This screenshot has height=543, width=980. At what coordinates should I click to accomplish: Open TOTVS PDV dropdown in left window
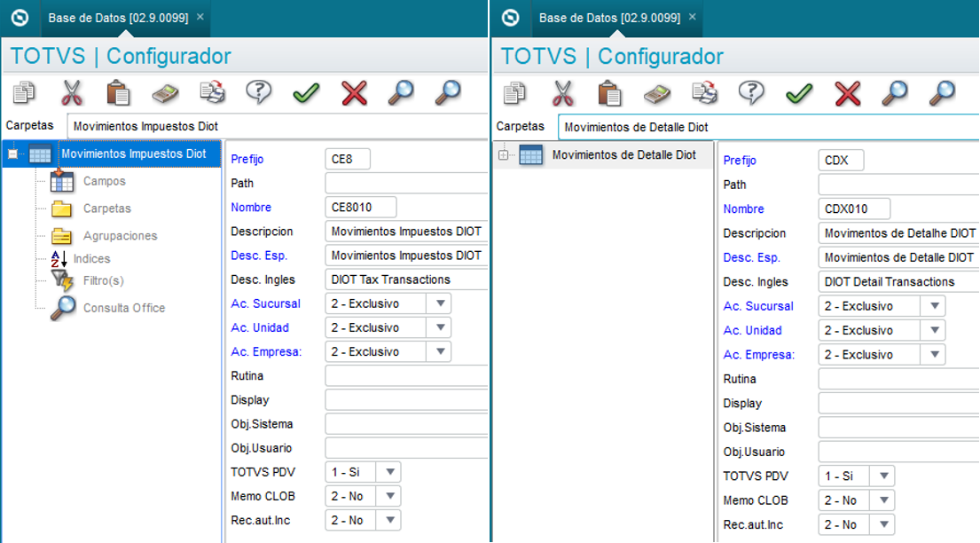tap(390, 472)
